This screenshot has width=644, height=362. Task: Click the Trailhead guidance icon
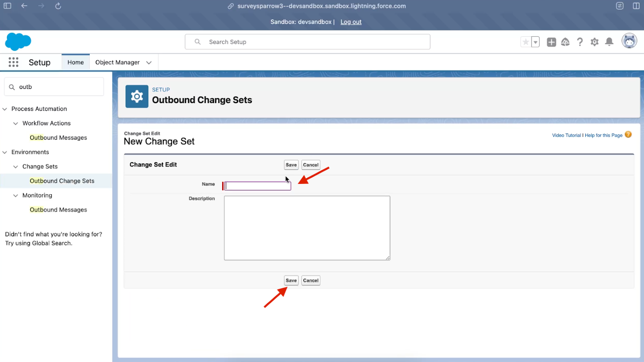[x=566, y=42]
